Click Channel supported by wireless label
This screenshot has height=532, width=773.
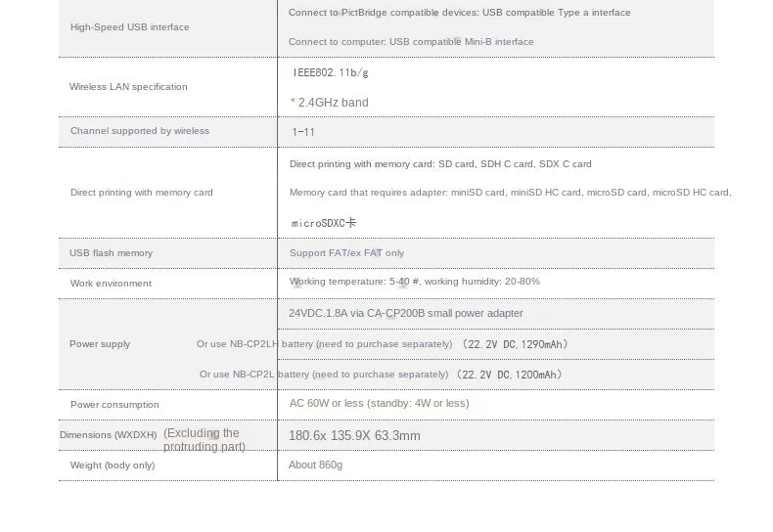(140, 131)
